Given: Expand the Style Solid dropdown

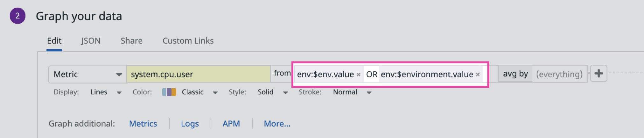Looking at the screenshot, I should pyautogui.click(x=285, y=92).
